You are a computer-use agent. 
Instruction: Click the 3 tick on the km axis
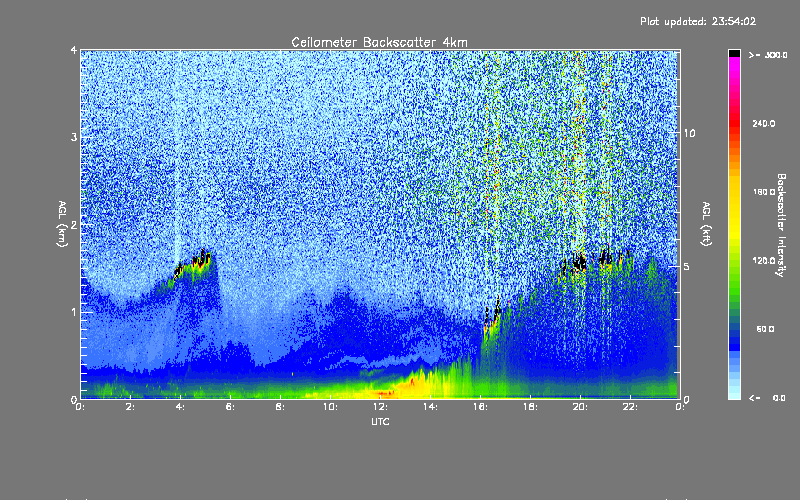coord(74,137)
